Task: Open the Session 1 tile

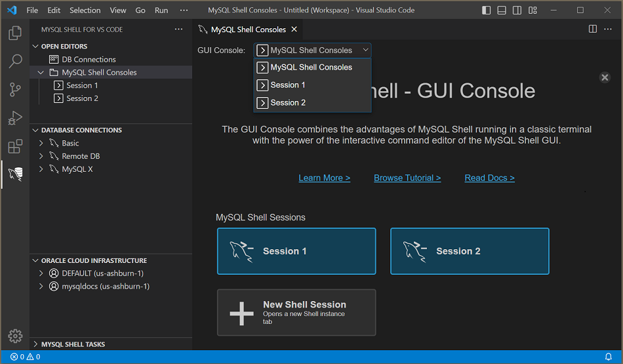Action: click(296, 251)
